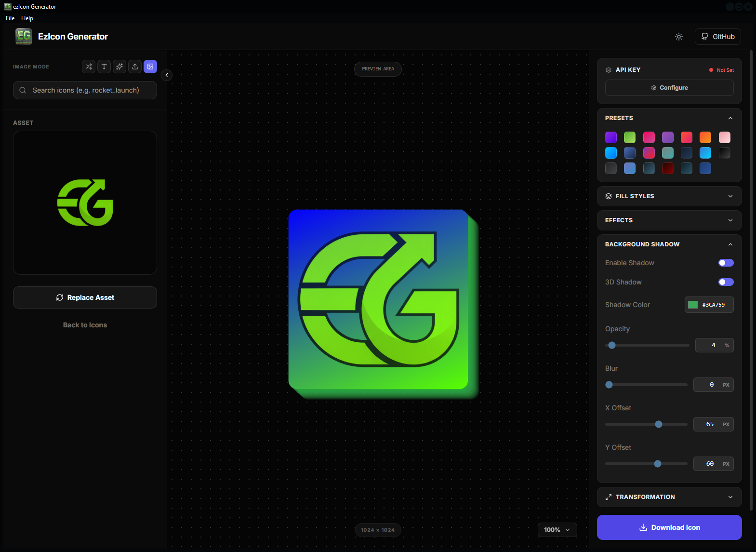756x552 pixels.
Task: Apply the pink-magenta gradient preset
Action: point(649,137)
